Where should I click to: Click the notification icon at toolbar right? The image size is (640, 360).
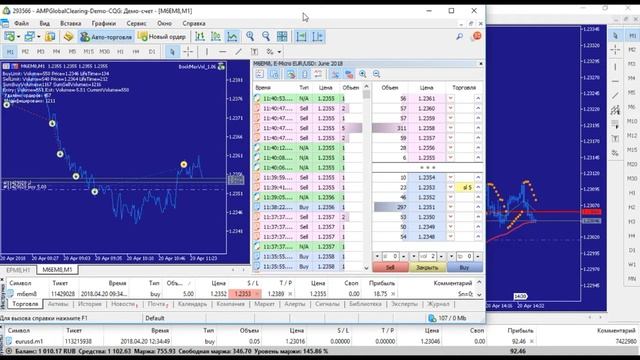pyautogui.click(x=476, y=36)
